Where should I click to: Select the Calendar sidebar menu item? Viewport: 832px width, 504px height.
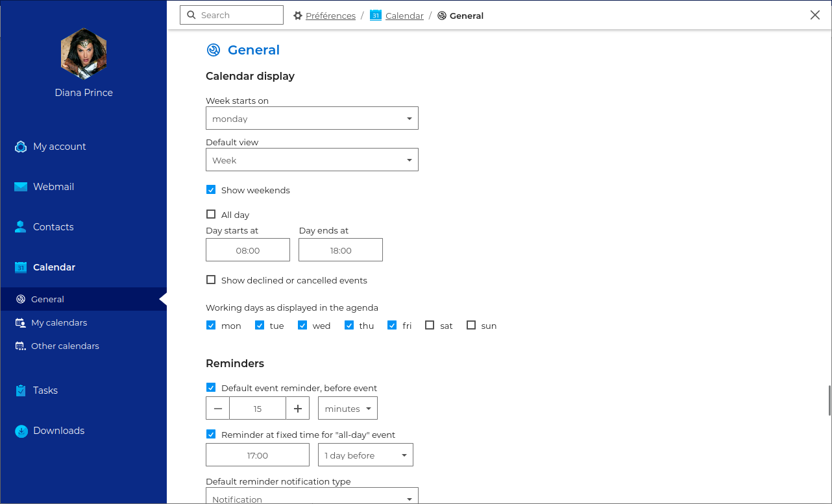(x=54, y=267)
